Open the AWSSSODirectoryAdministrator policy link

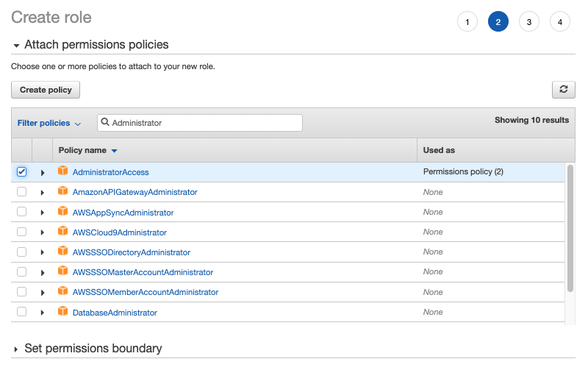click(132, 252)
